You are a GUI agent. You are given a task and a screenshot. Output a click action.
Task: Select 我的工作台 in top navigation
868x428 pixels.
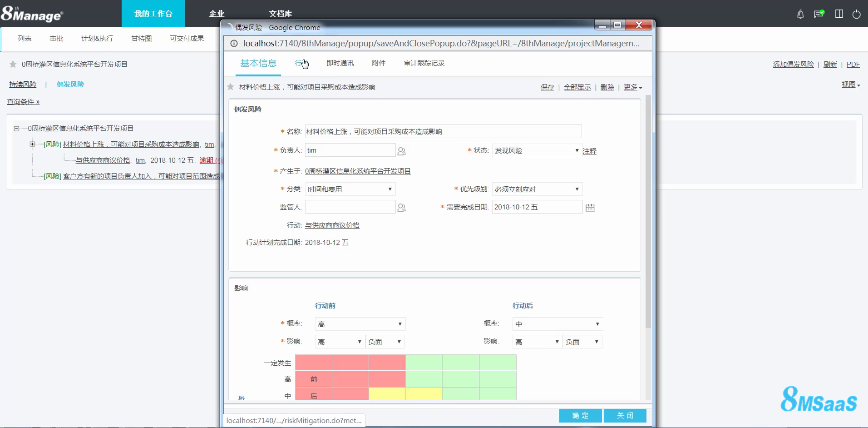(153, 14)
